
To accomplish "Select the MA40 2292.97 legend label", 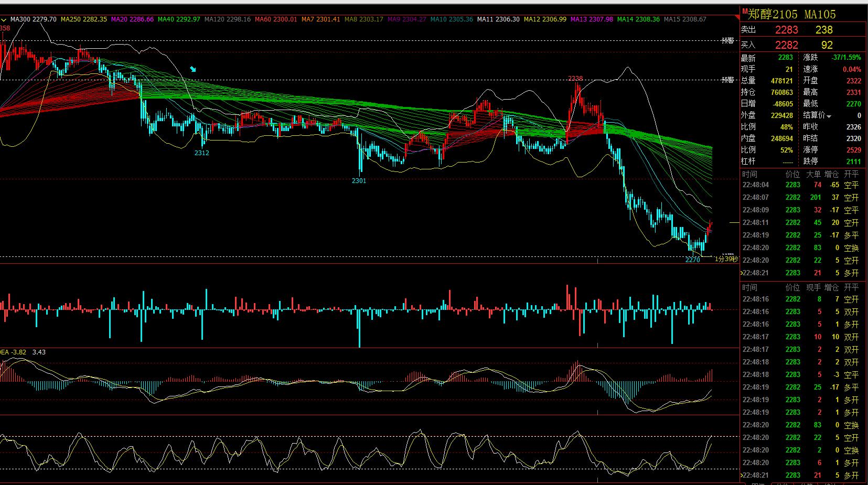I will [179, 19].
